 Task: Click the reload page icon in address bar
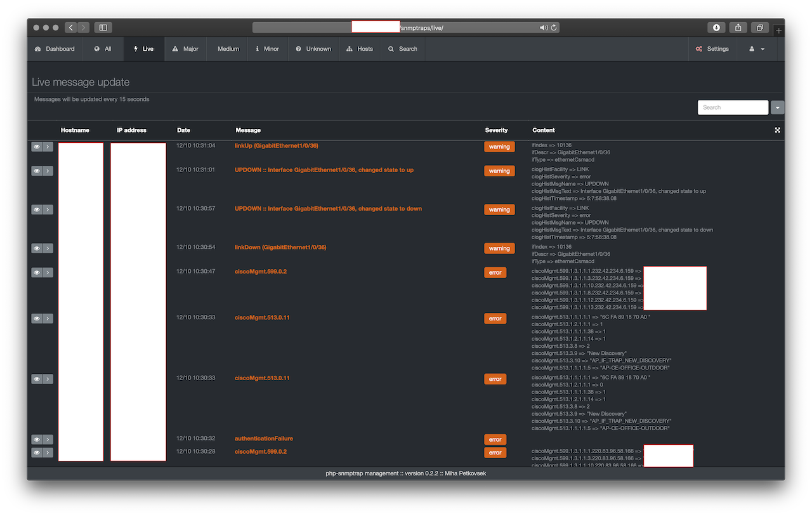554,28
